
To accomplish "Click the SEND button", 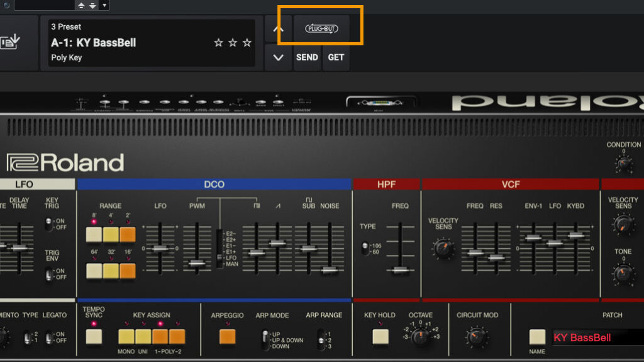I will click(x=307, y=57).
